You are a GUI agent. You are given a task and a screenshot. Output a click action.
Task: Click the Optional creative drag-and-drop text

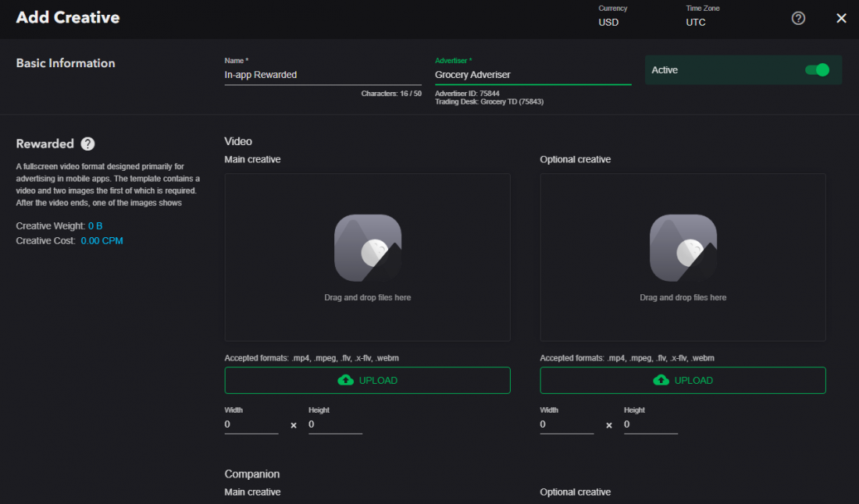(683, 298)
